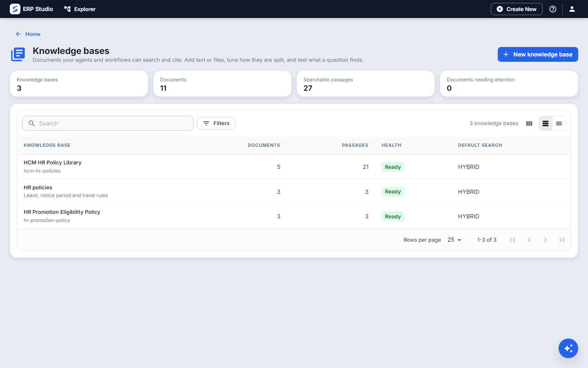This screenshot has height=368, width=588.
Task: Open the HCM HR Policy Library row
Action: 294,167
